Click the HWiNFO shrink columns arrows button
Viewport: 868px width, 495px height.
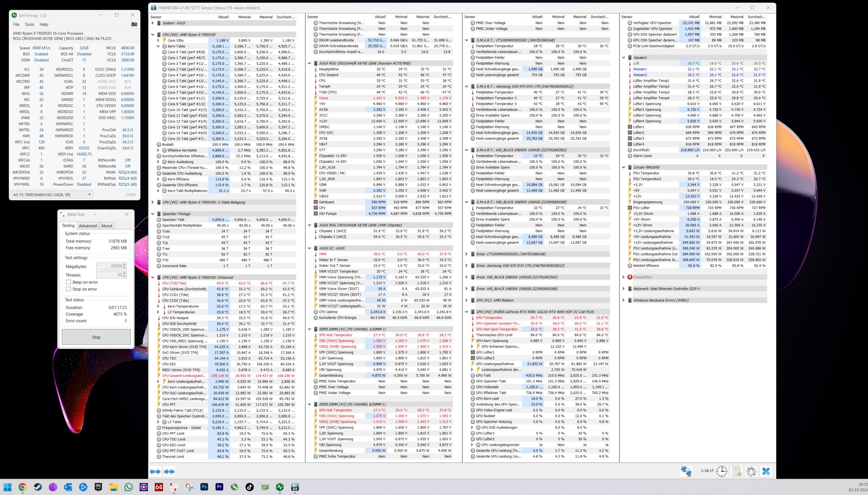coord(169,471)
